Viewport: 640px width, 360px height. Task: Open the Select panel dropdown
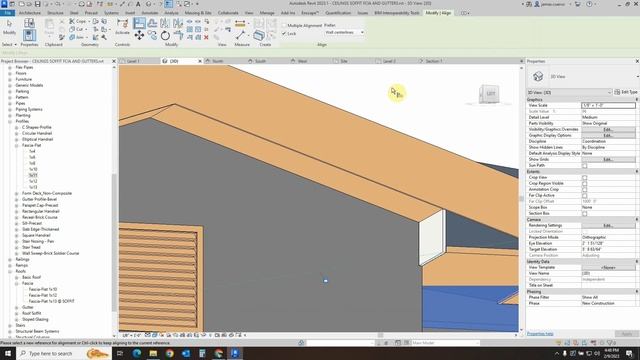coord(9,44)
